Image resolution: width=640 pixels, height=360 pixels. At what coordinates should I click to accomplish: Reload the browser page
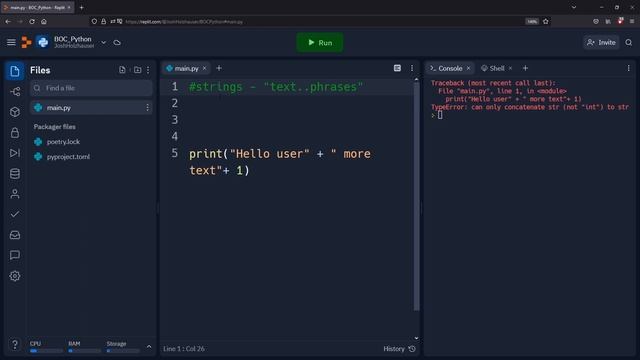(32, 21)
